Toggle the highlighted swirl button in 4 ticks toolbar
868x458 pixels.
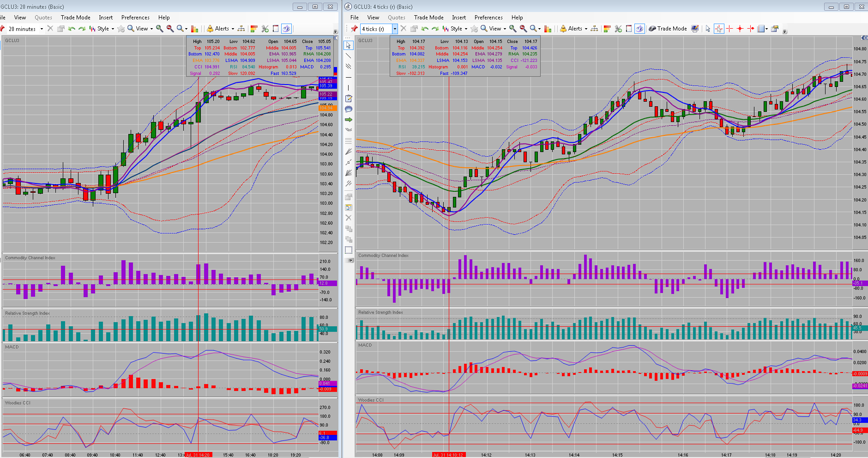pos(639,29)
